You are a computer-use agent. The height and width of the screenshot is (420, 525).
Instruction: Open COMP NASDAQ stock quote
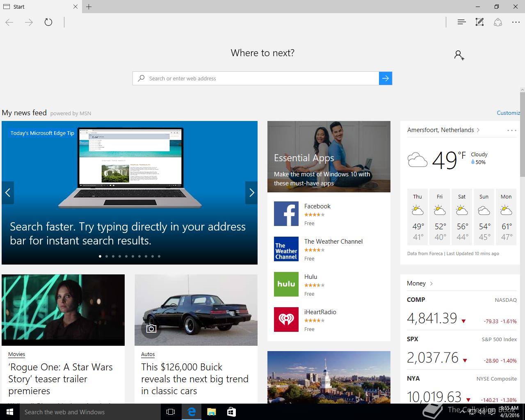462,311
